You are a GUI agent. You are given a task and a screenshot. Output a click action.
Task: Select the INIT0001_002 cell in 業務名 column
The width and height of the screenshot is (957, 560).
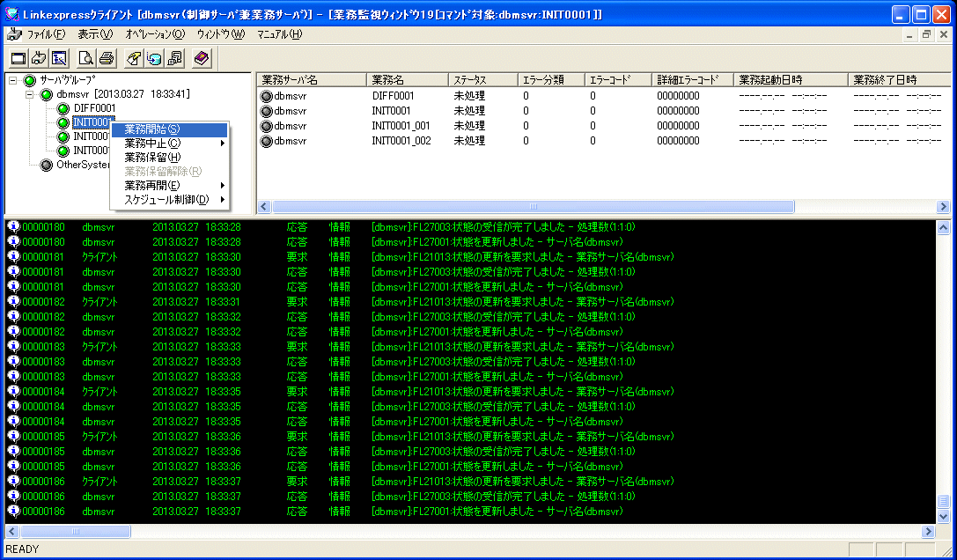[401, 141]
